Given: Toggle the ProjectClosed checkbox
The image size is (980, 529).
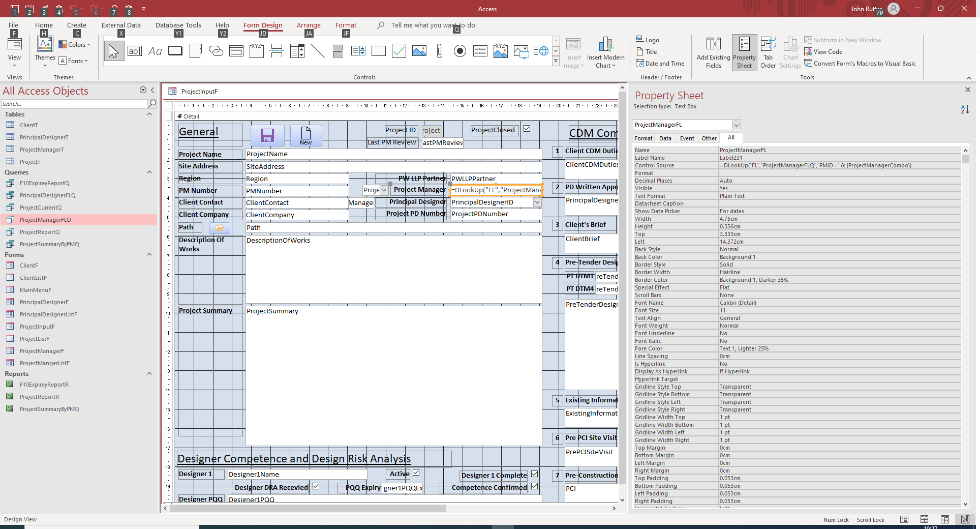Looking at the screenshot, I should coord(527,129).
